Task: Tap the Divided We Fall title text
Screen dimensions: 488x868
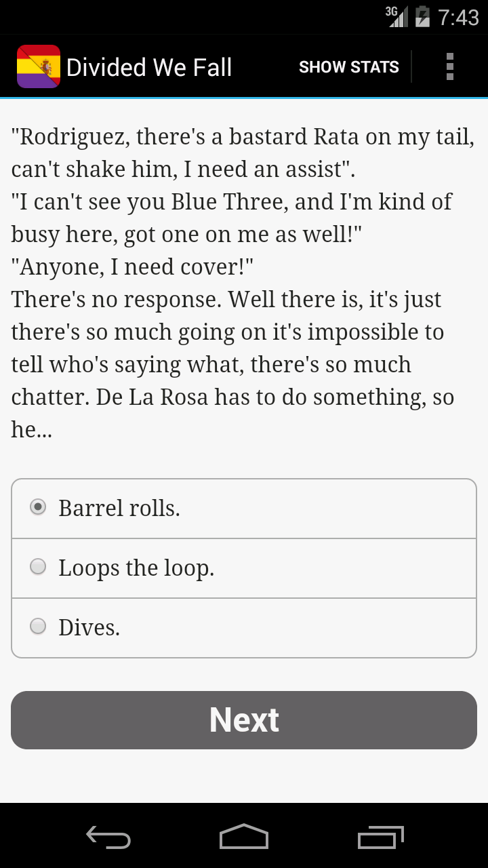Action: pyautogui.click(x=149, y=67)
